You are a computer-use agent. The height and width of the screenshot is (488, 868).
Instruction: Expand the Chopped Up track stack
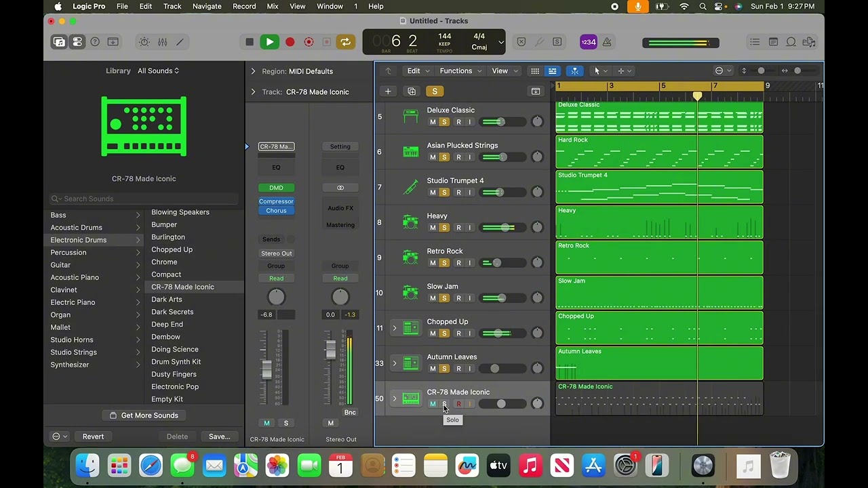pos(394,328)
